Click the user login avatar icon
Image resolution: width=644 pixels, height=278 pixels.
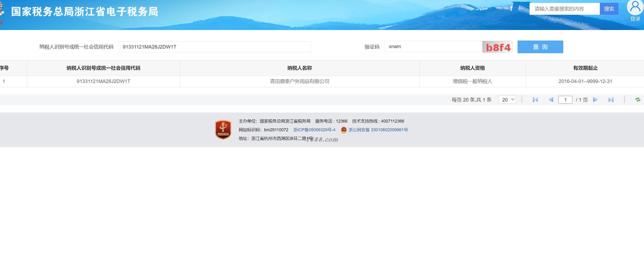(635, 8)
